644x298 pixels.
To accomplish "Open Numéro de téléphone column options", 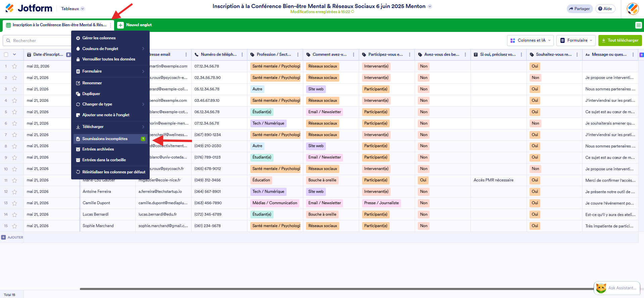I will (x=242, y=54).
